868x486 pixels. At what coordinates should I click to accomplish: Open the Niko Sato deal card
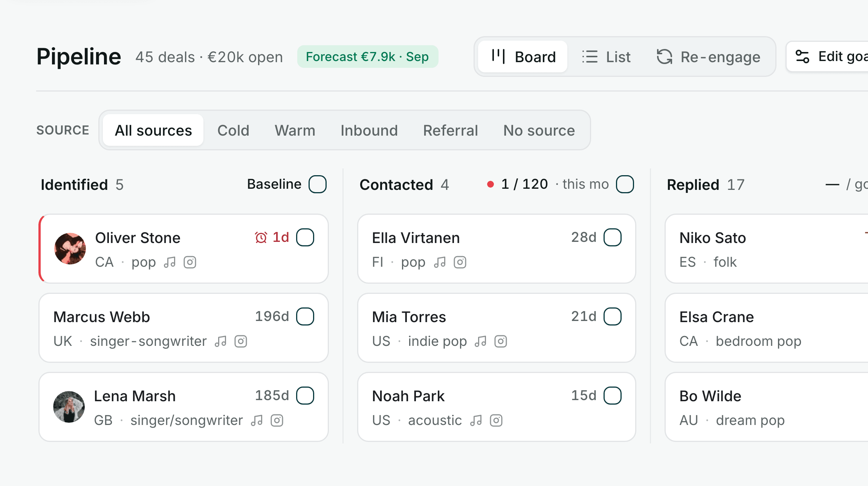click(766, 249)
